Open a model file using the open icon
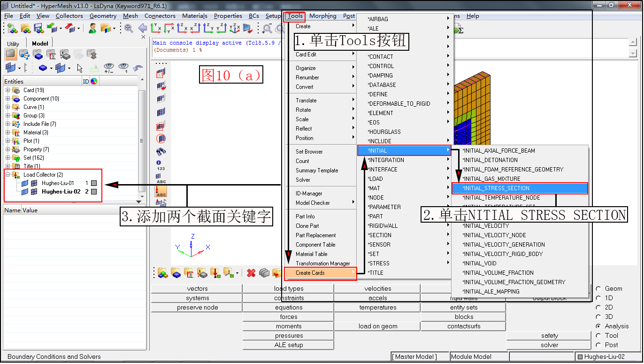This screenshot has height=364, width=644. (x=25, y=28)
